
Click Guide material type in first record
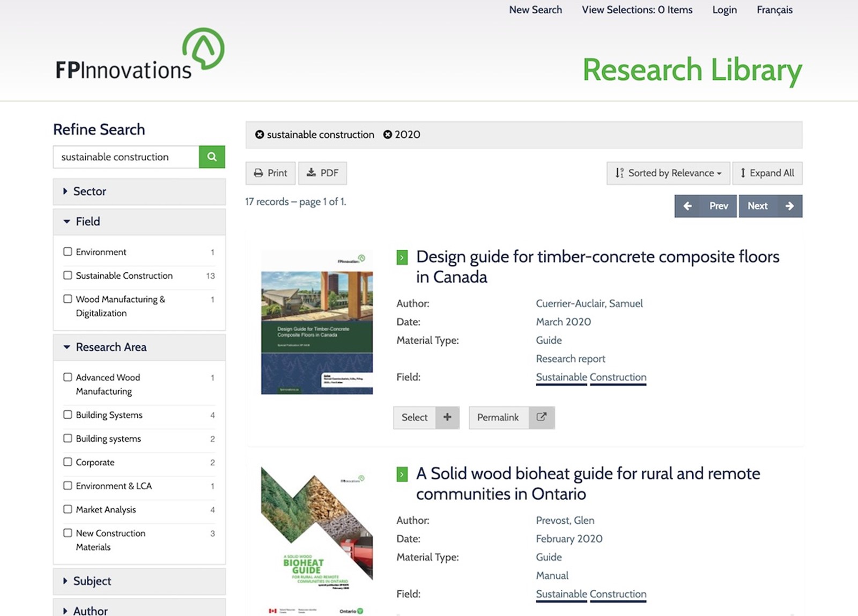[549, 340]
